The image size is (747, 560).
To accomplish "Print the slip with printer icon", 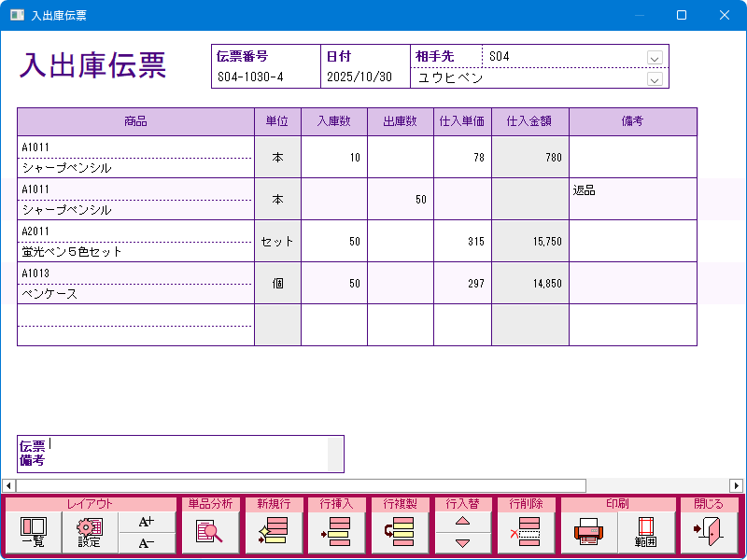I will tap(589, 533).
